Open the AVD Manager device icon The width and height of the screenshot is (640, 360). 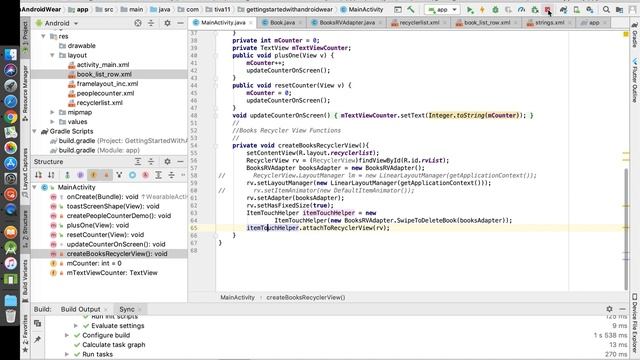(576, 9)
